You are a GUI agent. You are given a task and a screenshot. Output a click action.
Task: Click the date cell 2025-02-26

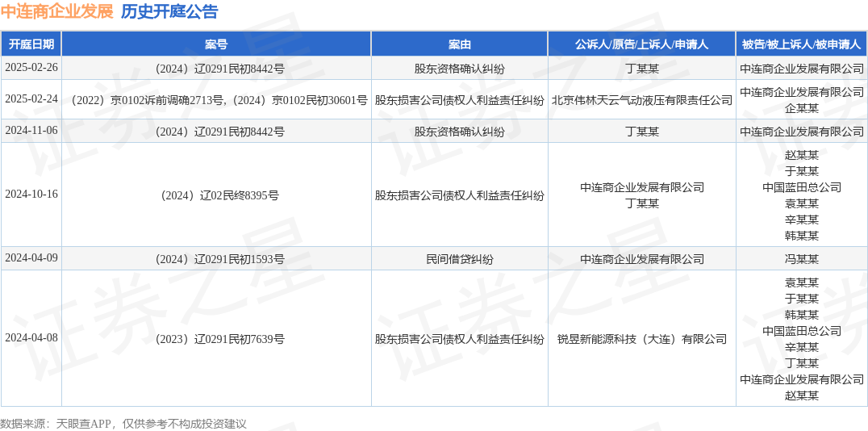coord(31,68)
